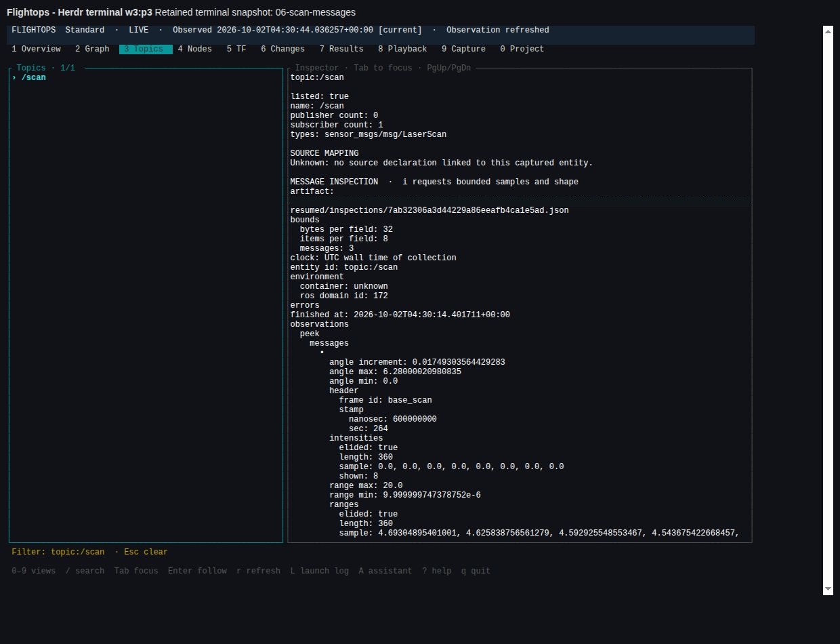Screen dimensions: 840x644
Task: Click the 'shown: 8' line
Action: (358, 476)
